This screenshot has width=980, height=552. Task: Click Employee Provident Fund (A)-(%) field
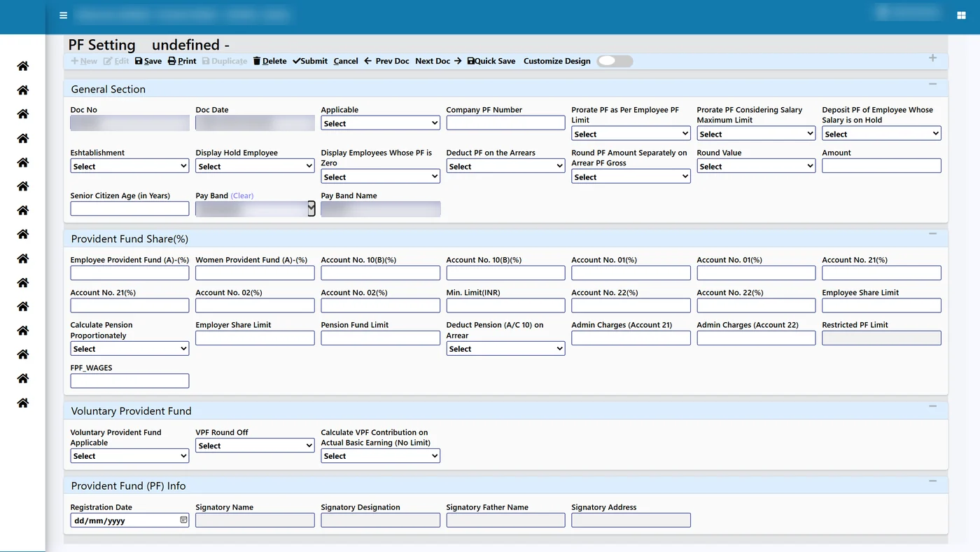[x=129, y=273]
